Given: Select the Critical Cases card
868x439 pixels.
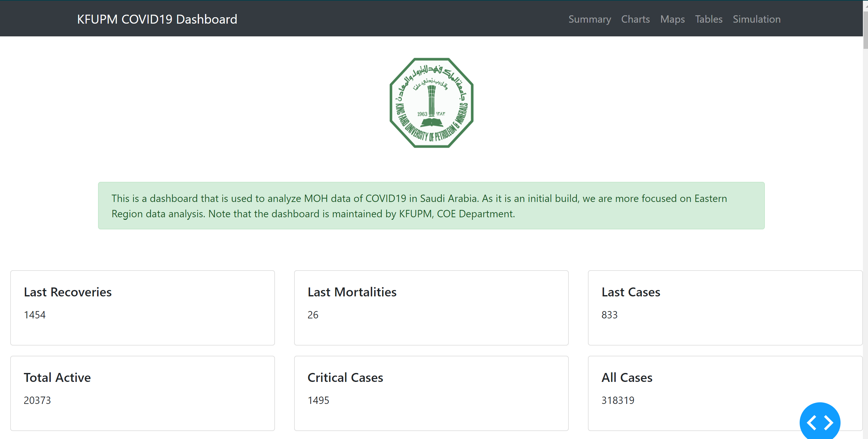Looking at the screenshot, I should click(x=431, y=393).
